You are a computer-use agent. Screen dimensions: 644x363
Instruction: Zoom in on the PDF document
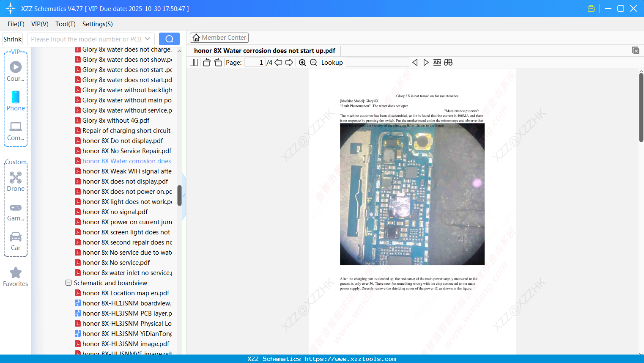302,63
